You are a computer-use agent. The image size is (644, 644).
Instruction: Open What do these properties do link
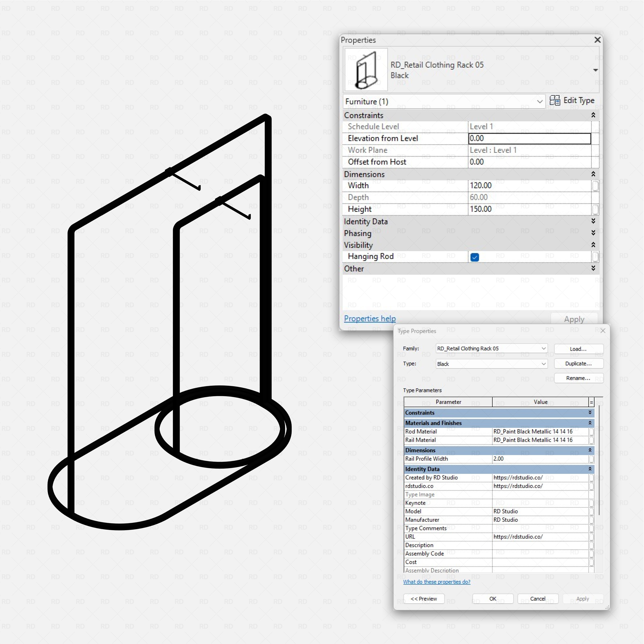437,582
